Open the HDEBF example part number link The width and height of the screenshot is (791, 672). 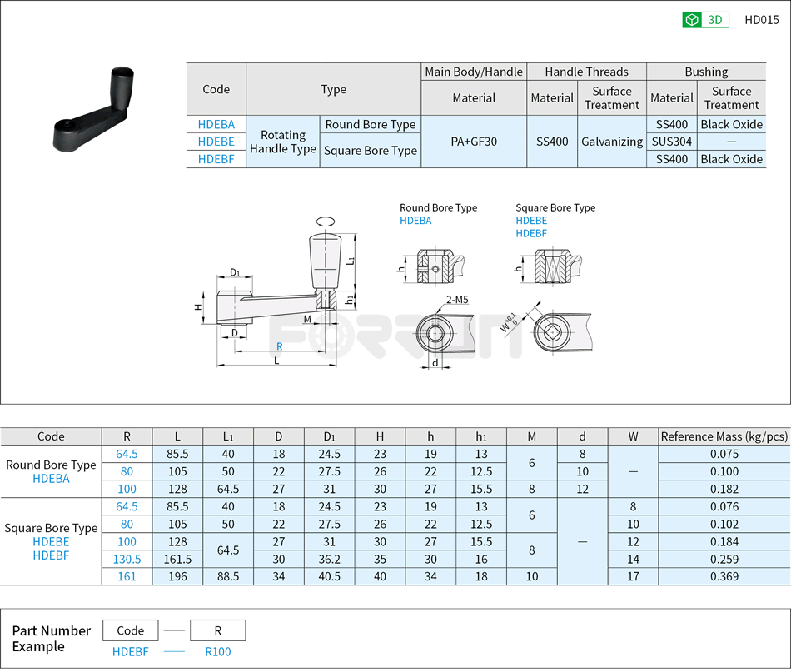(x=130, y=652)
